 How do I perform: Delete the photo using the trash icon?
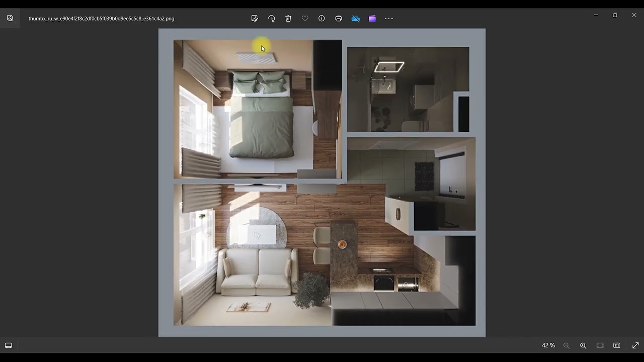(x=288, y=19)
